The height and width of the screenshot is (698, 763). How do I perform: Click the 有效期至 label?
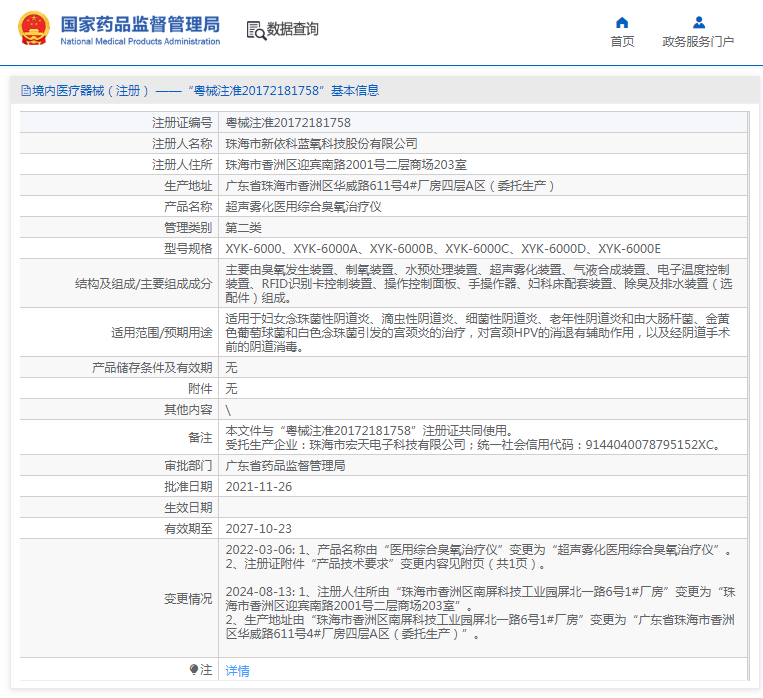[x=188, y=528]
